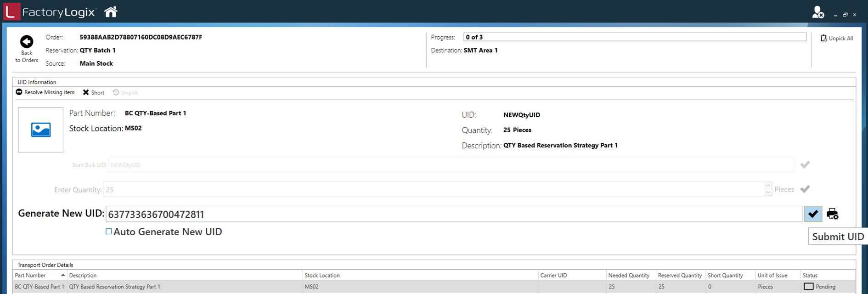Click the FactoryLogix logo icon
This screenshot has width=868, height=294.
coord(11,12)
